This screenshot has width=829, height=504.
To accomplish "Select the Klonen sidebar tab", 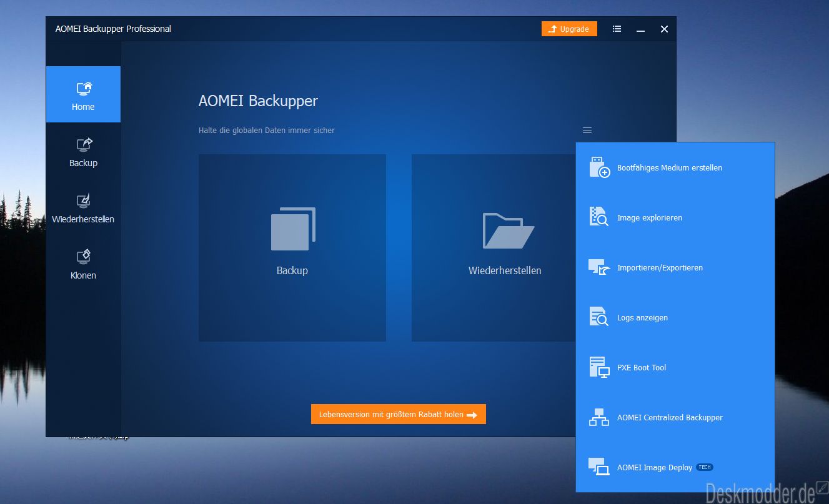I will [83, 263].
